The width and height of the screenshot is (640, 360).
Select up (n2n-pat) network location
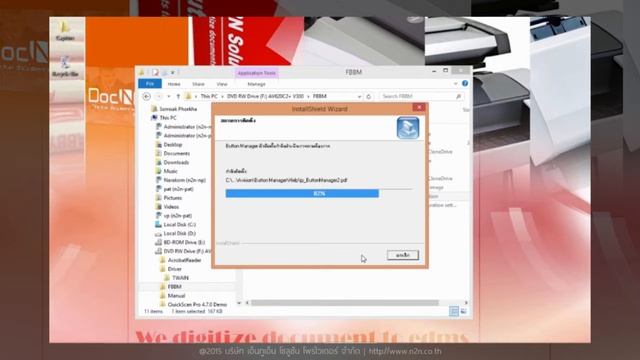[x=177, y=216]
